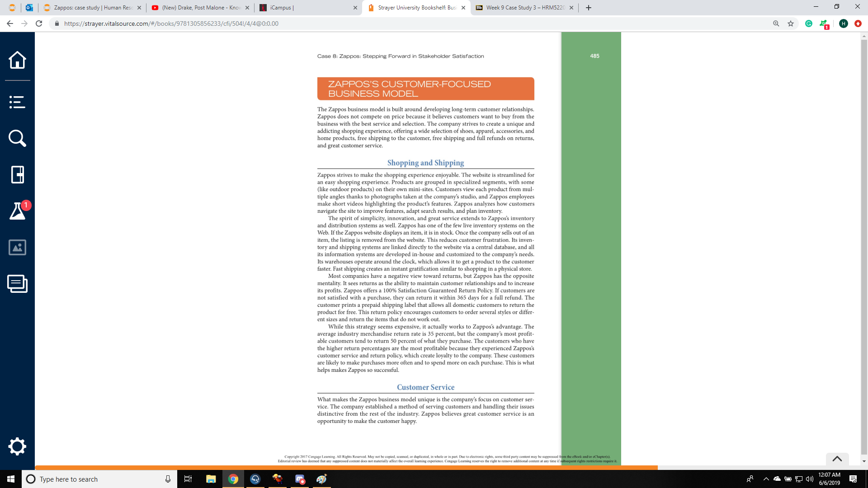The height and width of the screenshot is (488, 868).
Task: Go back with the browser back arrow
Action: pos(10,23)
